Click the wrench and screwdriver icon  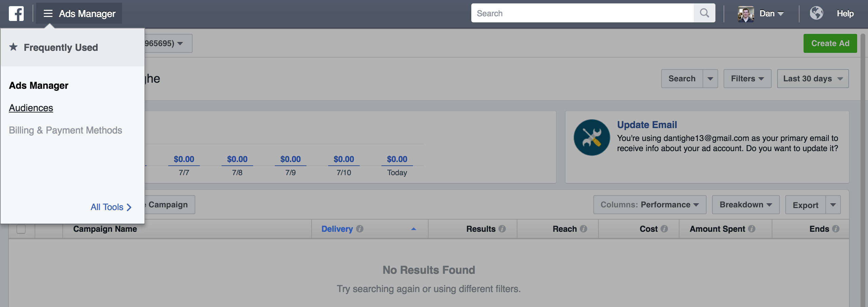click(592, 138)
